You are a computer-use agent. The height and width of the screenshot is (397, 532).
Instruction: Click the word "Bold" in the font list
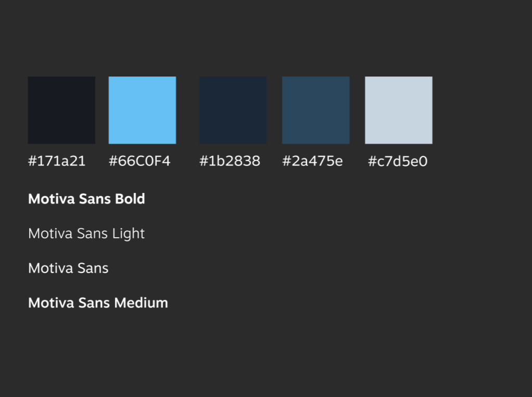point(131,199)
